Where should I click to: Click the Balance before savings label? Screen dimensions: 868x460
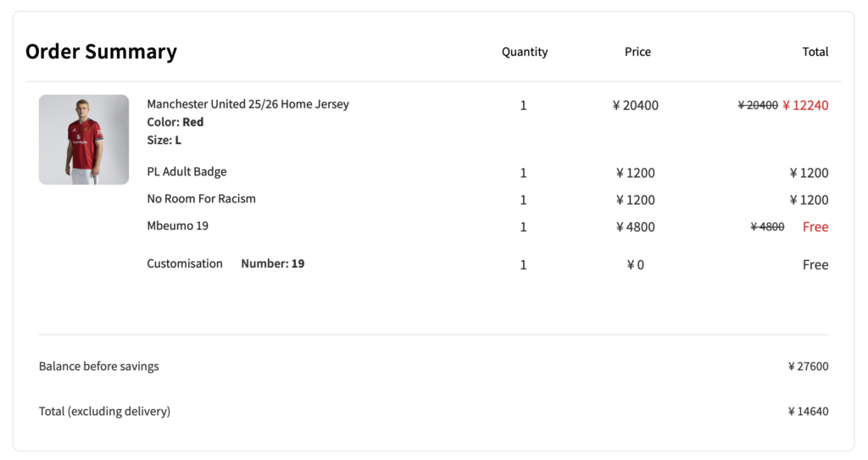[99, 367]
